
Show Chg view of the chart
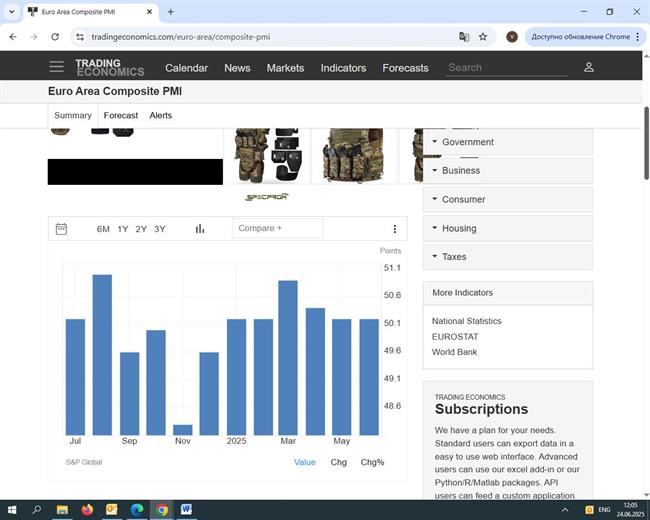pyautogui.click(x=339, y=462)
